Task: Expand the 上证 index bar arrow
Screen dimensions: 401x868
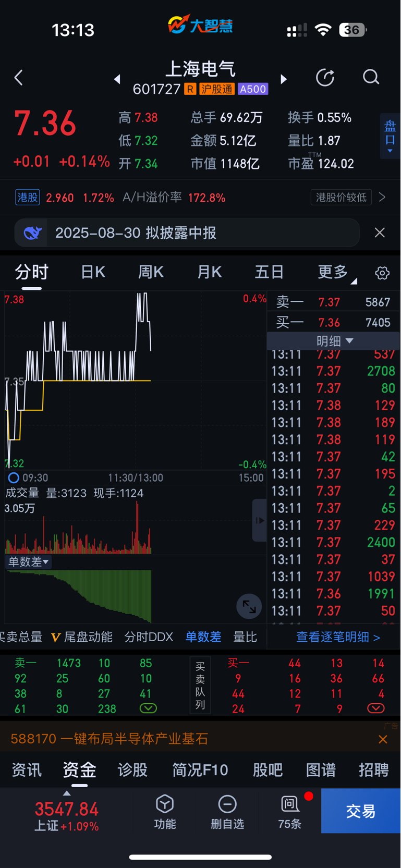Action: (x=67, y=793)
